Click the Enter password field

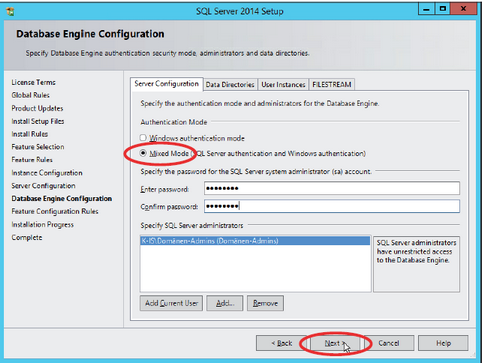pos(332,188)
